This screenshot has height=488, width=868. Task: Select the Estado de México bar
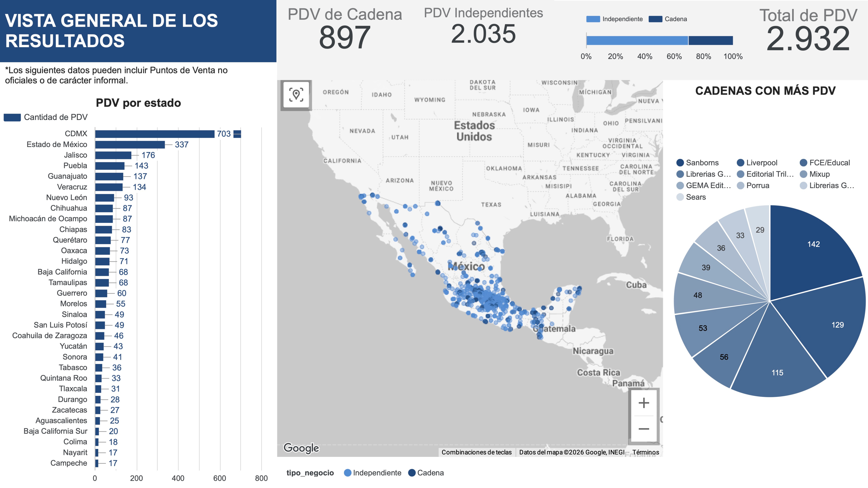click(x=130, y=144)
